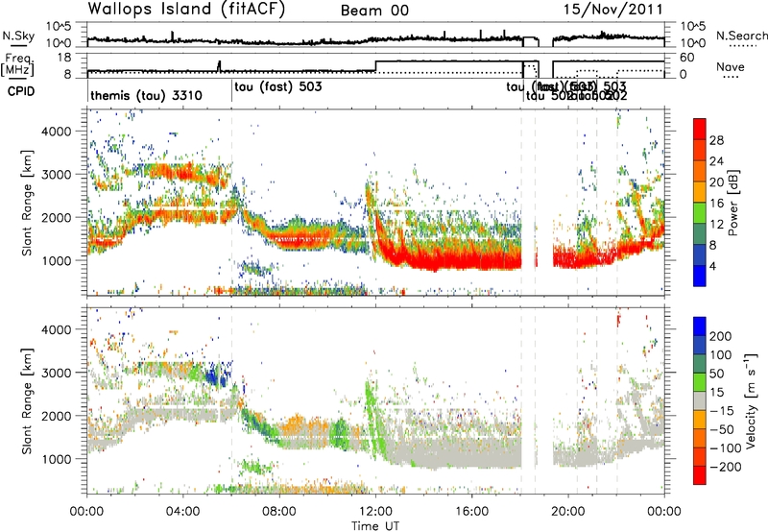Click the 'Beam 00' label

click(374, 11)
